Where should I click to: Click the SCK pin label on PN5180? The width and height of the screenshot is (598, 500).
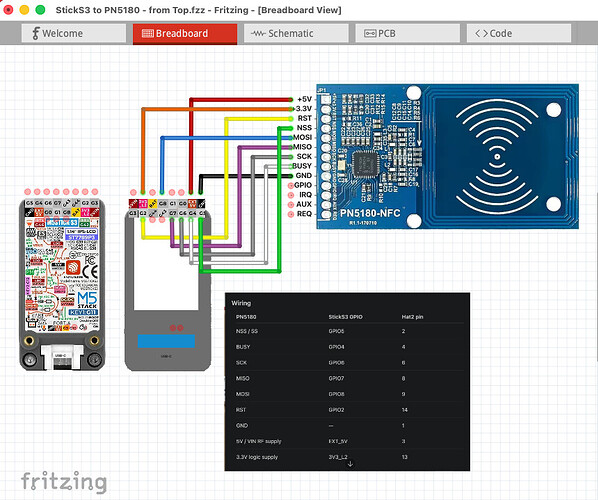(x=304, y=156)
